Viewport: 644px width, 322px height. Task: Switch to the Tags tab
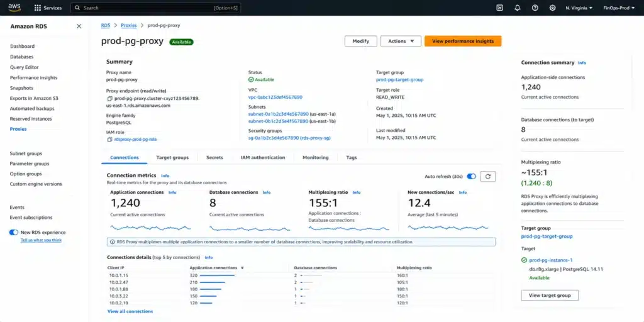352,157
